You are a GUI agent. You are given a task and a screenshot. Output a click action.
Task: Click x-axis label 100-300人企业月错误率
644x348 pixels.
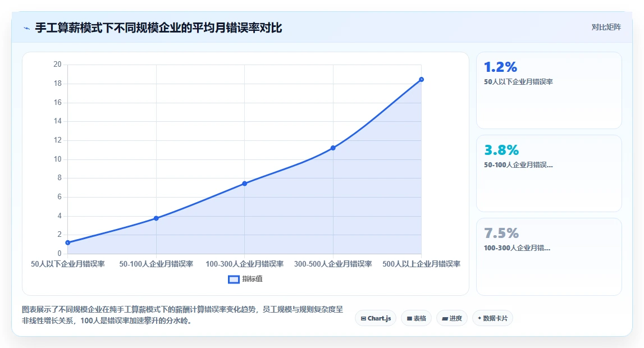click(244, 264)
